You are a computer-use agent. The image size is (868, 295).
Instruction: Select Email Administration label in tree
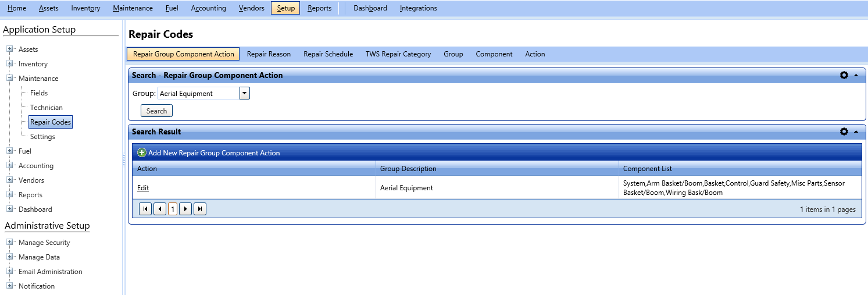tap(51, 272)
